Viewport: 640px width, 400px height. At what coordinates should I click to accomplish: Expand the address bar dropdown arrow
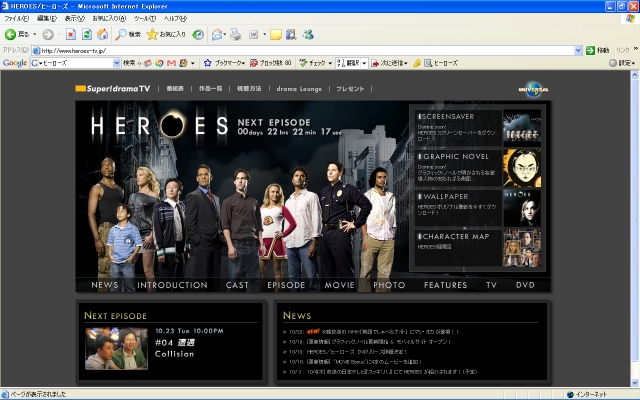pos(578,50)
